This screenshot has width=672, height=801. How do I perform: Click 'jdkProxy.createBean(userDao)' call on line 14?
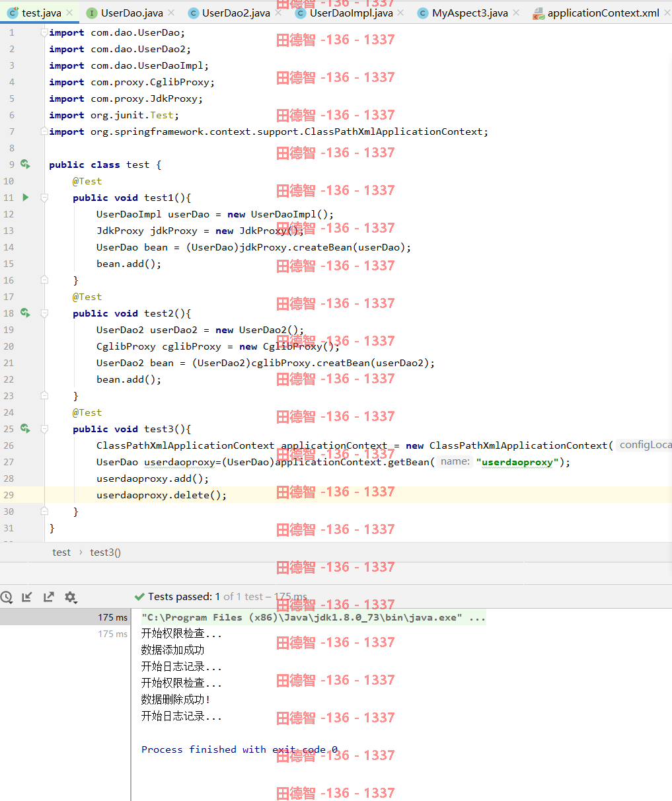coord(322,247)
